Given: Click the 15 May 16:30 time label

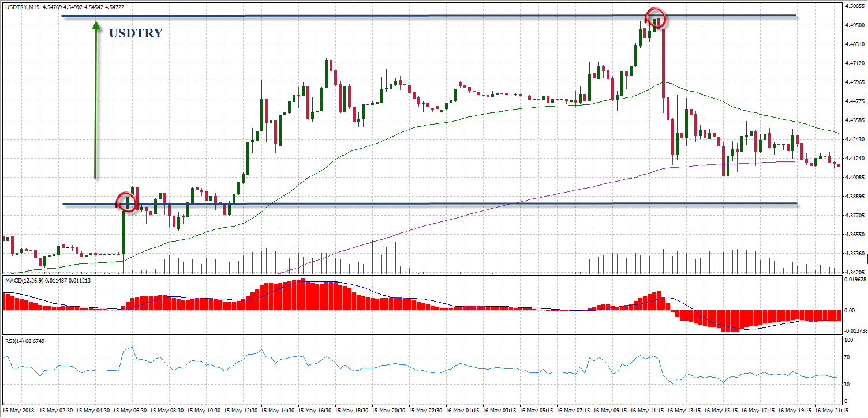Looking at the screenshot, I should 315,411.
